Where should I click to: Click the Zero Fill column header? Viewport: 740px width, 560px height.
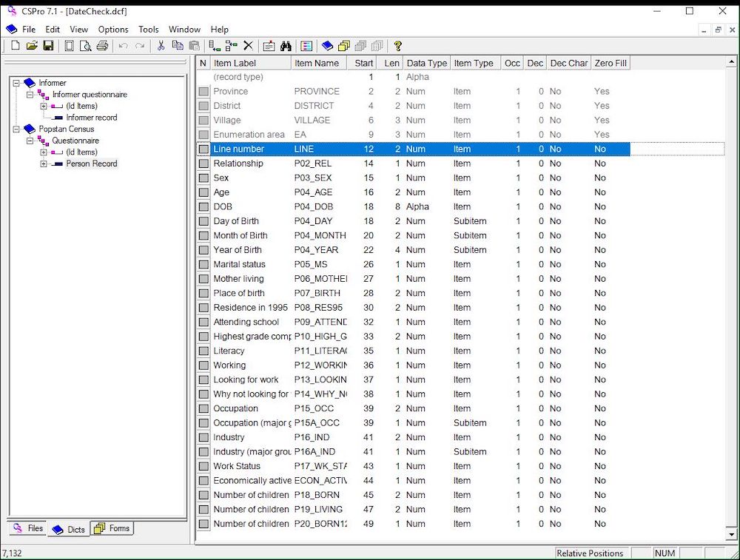(610, 63)
